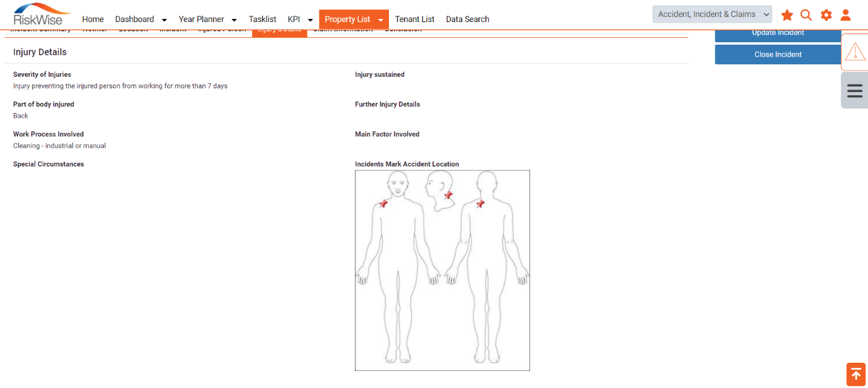Viewport: 868px width, 388px height.
Task: Open the Accident, Incident & Claims module dropdown
Action: (712, 15)
